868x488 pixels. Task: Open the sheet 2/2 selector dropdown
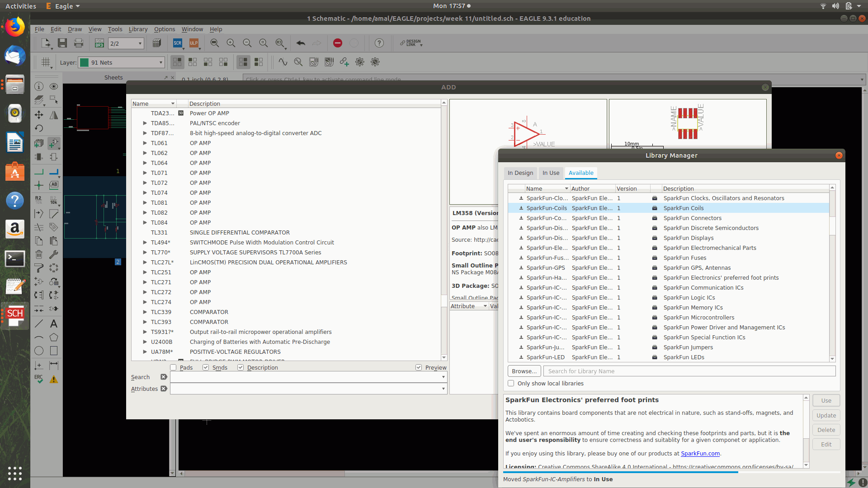126,43
